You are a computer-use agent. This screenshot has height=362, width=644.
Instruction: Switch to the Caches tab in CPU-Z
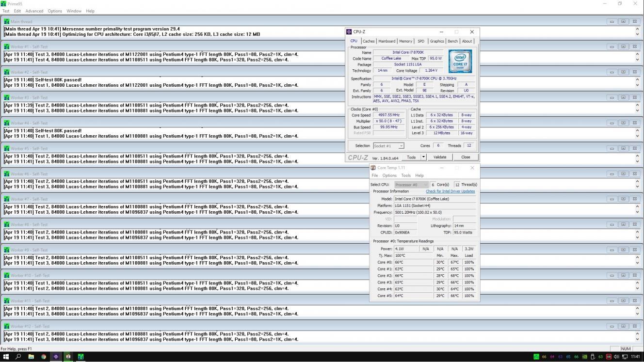pos(369,41)
